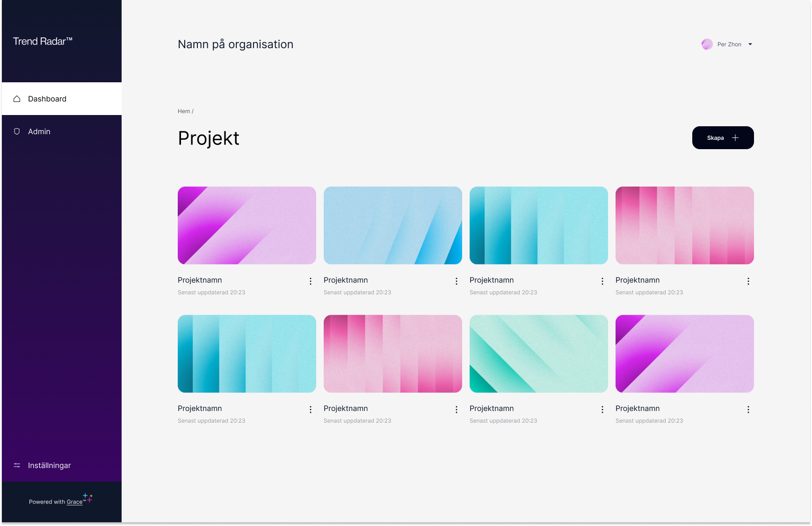The image size is (812, 526).
Task: Open the Grace link in the footer
Action: click(x=74, y=502)
